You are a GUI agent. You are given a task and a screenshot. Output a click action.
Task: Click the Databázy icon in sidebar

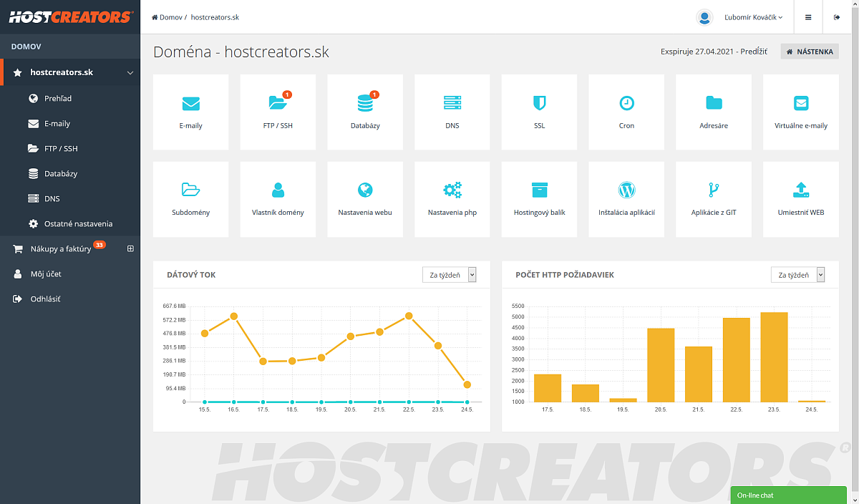pos(33,173)
